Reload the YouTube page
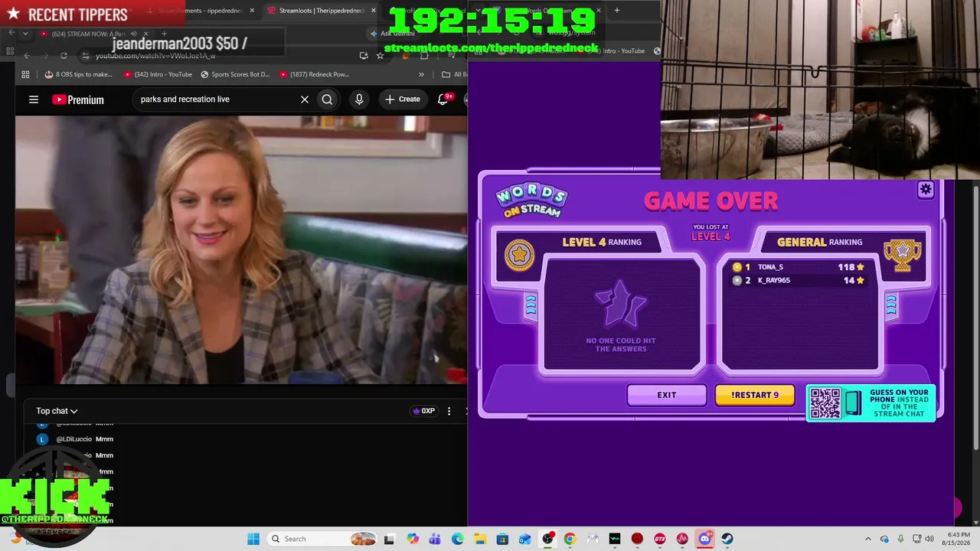This screenshot has height=551, width=980. pos(64,55)
